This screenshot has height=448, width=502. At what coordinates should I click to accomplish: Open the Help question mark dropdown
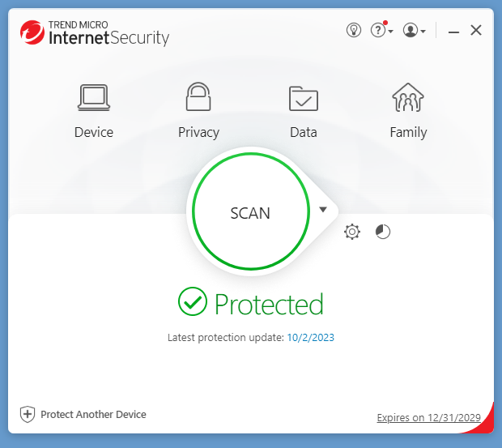point(381,30)
